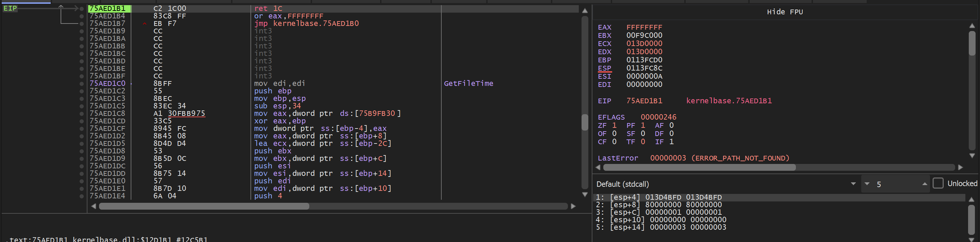Toggle breakpoint dot at address 75AED1B4

tap(81, 16)
